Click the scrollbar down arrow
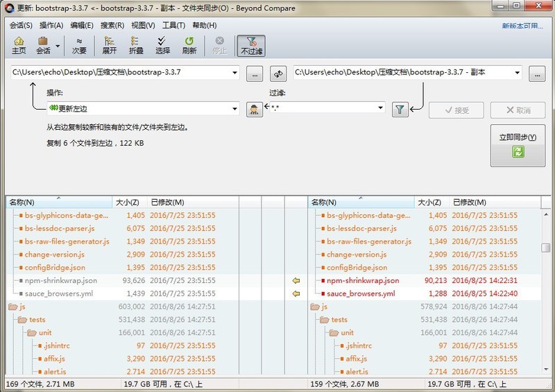Viewport: 555px width, 392px height. click(546, 368)
